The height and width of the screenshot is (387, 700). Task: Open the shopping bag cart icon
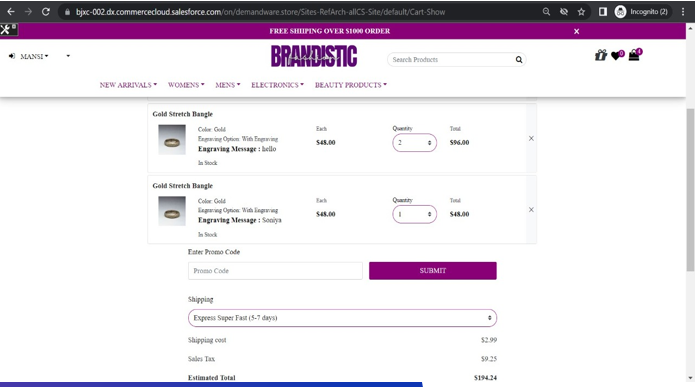[x=634, y=55]
